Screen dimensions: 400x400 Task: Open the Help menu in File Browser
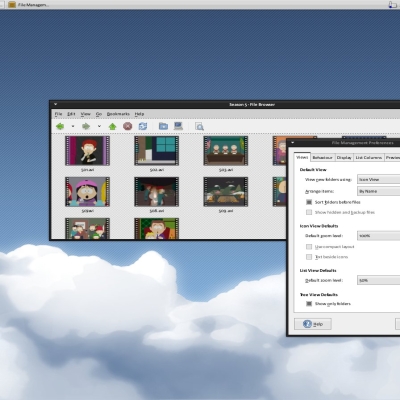[139, 114]
